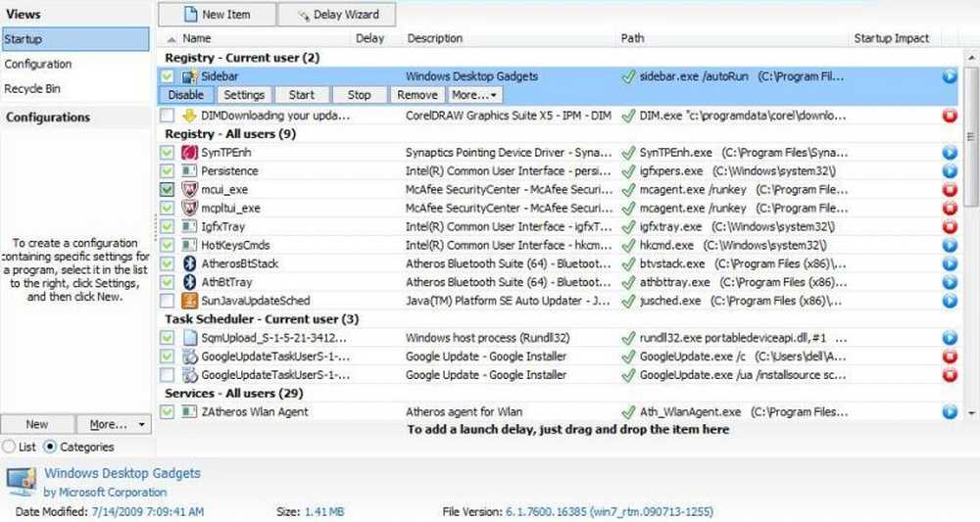Click the HotKeysCmds program icon
Screen dimensions: 980x522
point(189,246)
